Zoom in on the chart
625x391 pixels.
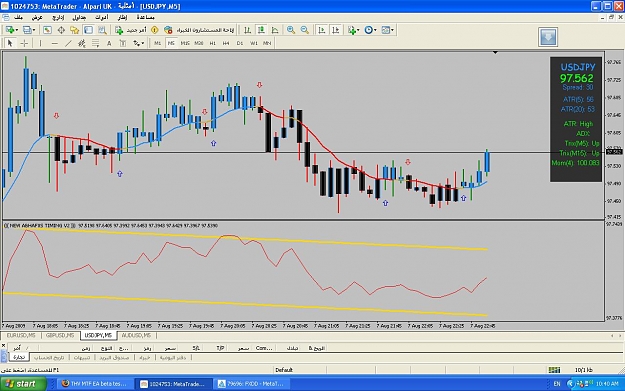click(x=291, y=30)
